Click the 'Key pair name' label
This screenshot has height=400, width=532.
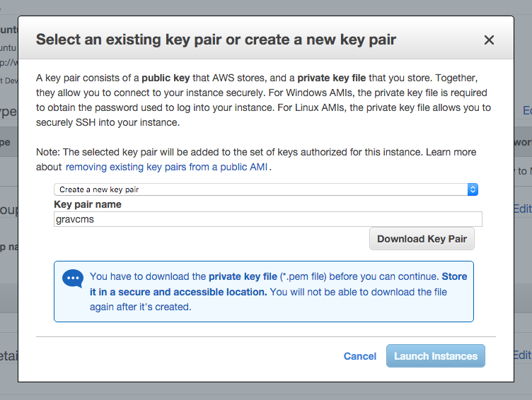(x=88, y=204)
